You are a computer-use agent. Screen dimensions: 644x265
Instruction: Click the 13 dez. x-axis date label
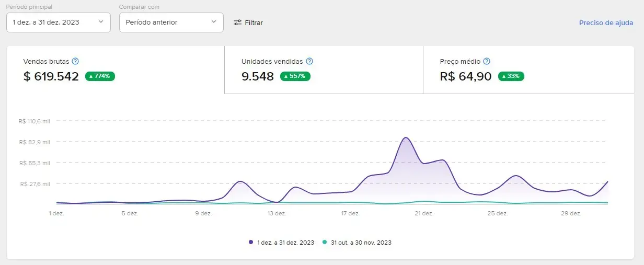point(277,213)
